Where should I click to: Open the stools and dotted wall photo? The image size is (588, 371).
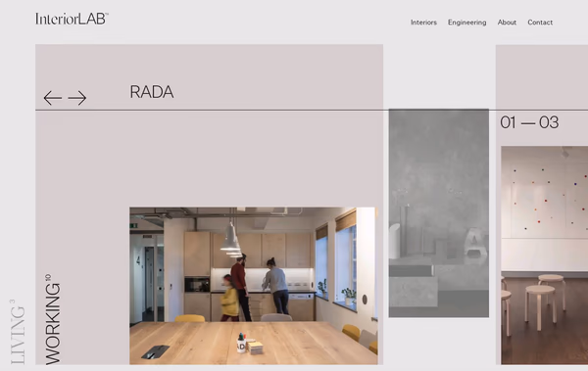pos(545,255)
